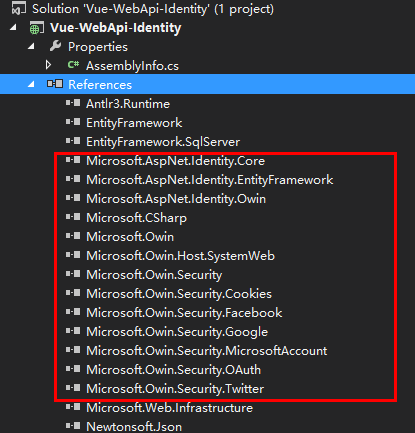Click the web project globe icon
Image resolution: width=415 pixels, height=433 pixels.
point(36,28)
